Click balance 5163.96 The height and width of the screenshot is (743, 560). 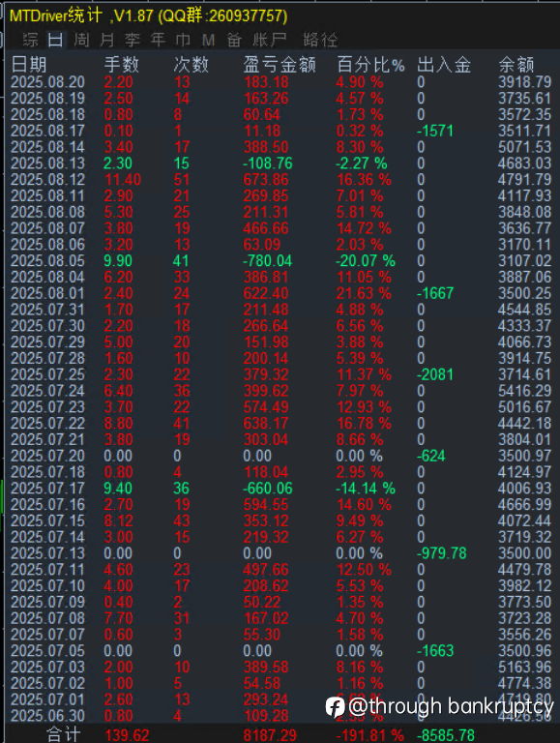coord(524,668)
